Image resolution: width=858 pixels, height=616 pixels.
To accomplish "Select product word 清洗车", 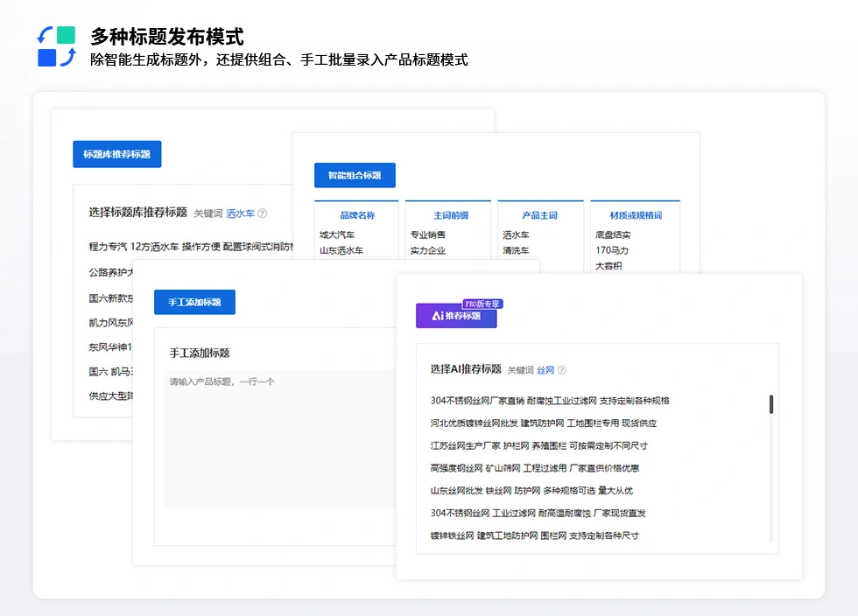I will click(516, 250).
